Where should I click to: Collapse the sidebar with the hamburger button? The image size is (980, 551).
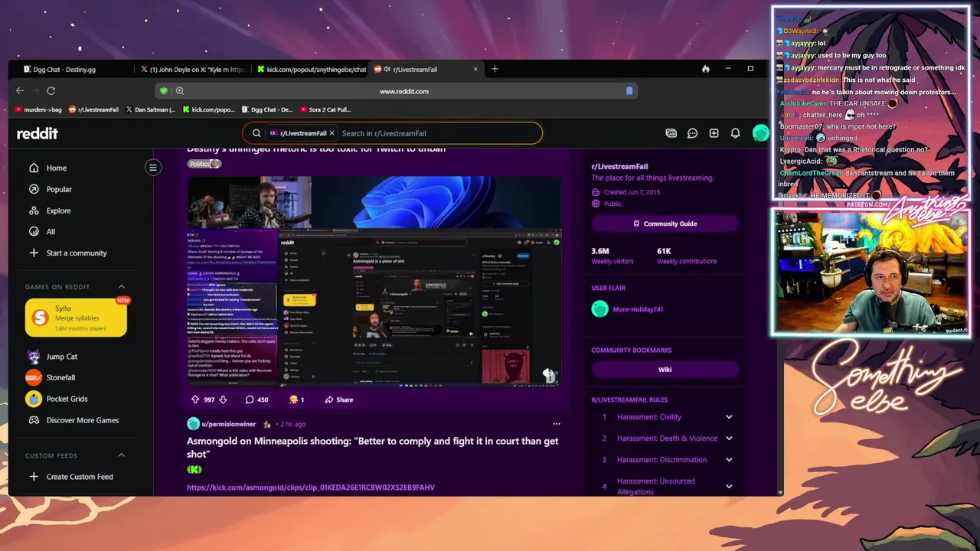coord(153,168)
